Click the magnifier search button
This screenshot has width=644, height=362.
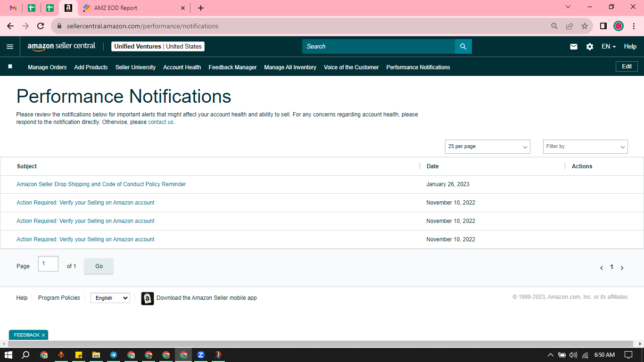463,47
